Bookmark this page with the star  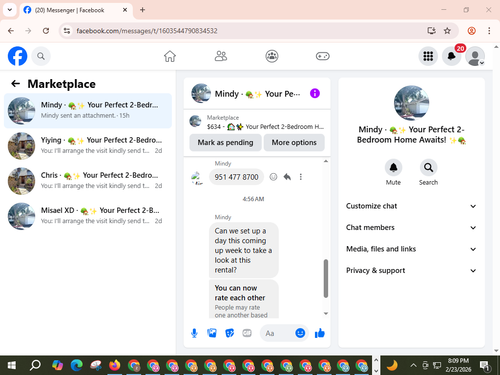pos(447,31)
